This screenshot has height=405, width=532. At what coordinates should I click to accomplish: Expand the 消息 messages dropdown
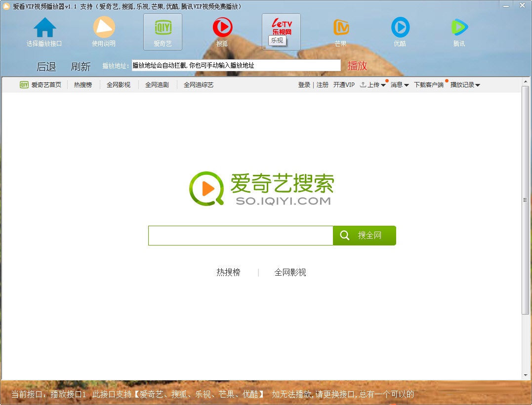(x=399, y=85)
